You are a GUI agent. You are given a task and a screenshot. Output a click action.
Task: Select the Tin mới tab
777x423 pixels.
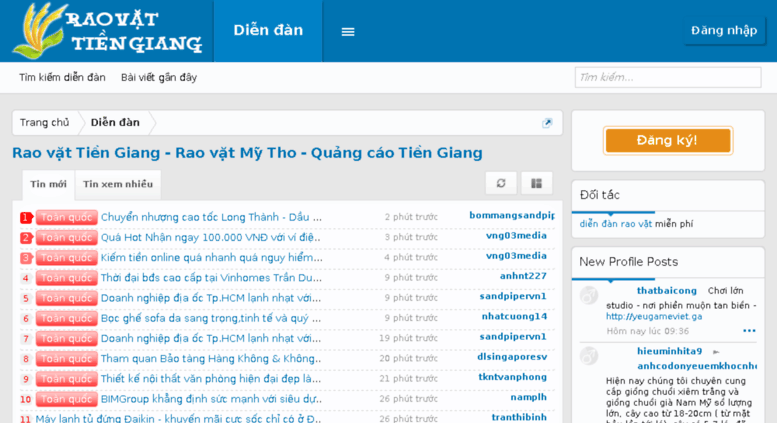[x=49, y=184]
